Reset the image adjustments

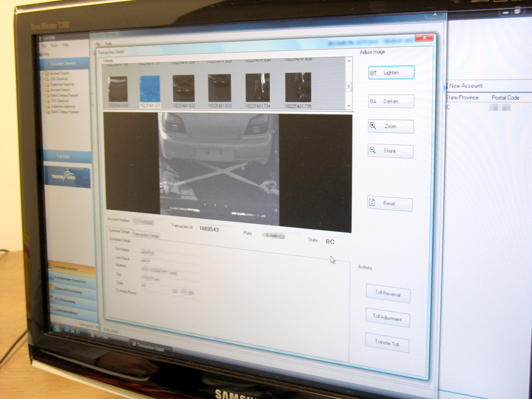coord(389,203)
